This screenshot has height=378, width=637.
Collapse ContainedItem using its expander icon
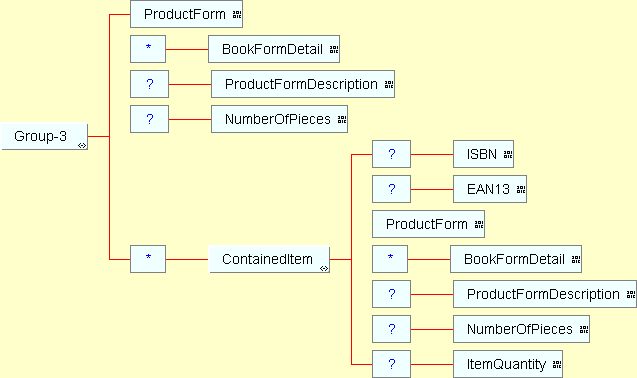click(324, 268)
